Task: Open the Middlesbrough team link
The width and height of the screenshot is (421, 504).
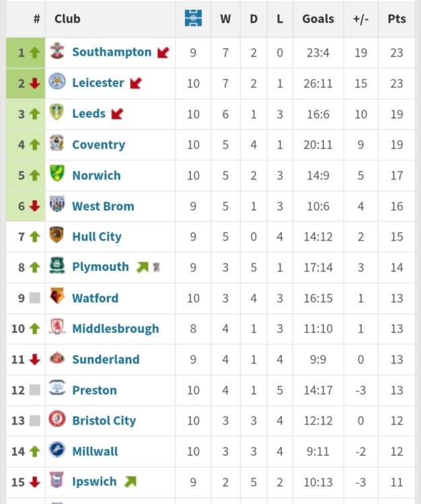Action: tap(116, 329)
